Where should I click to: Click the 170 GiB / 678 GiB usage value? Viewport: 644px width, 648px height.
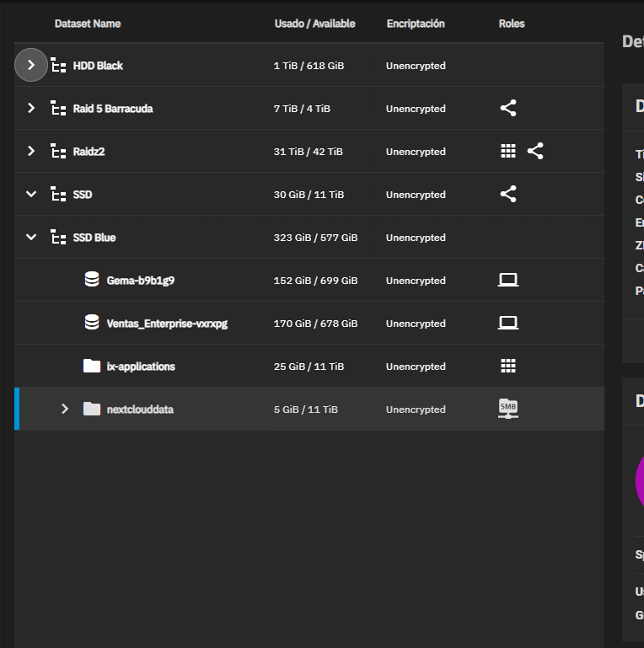point(315,324)
